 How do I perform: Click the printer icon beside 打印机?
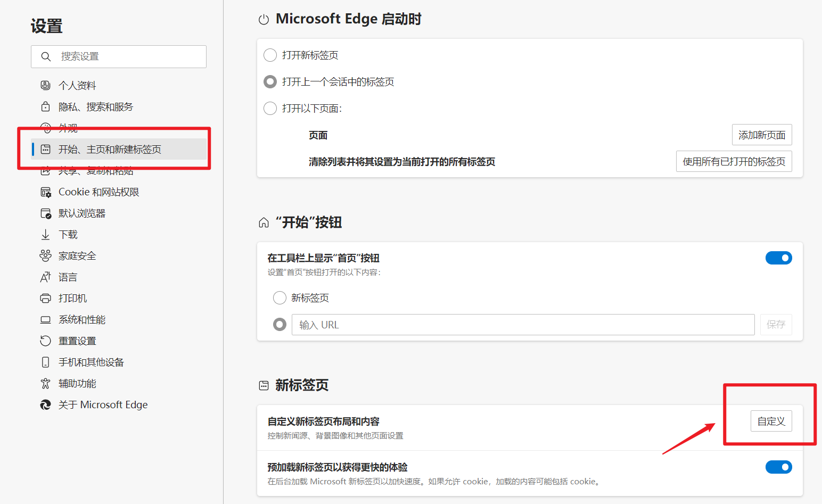46,298
